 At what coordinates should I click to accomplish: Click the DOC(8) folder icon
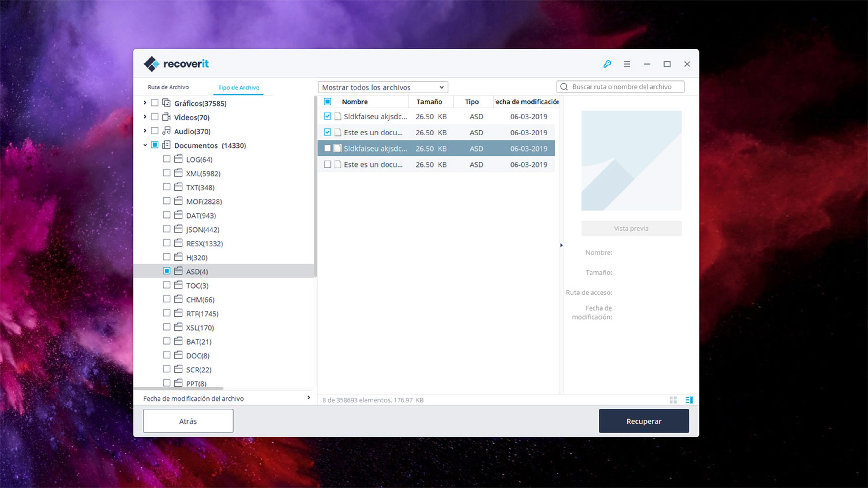[x=178, y=355]
